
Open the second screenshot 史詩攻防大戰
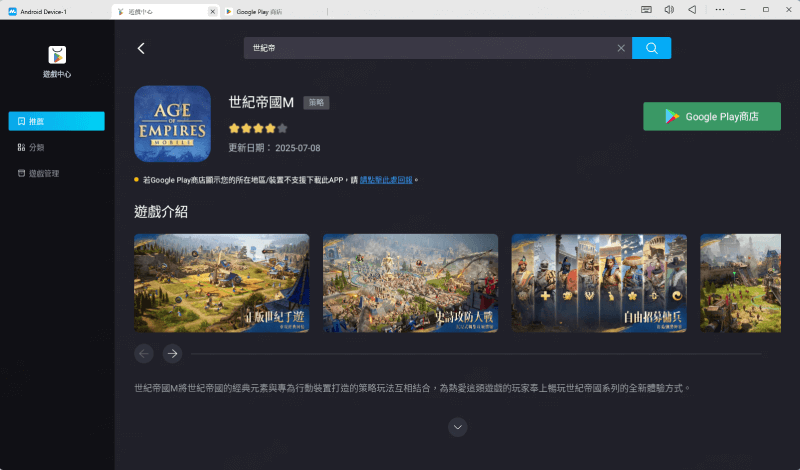click(x=410, y=283)
